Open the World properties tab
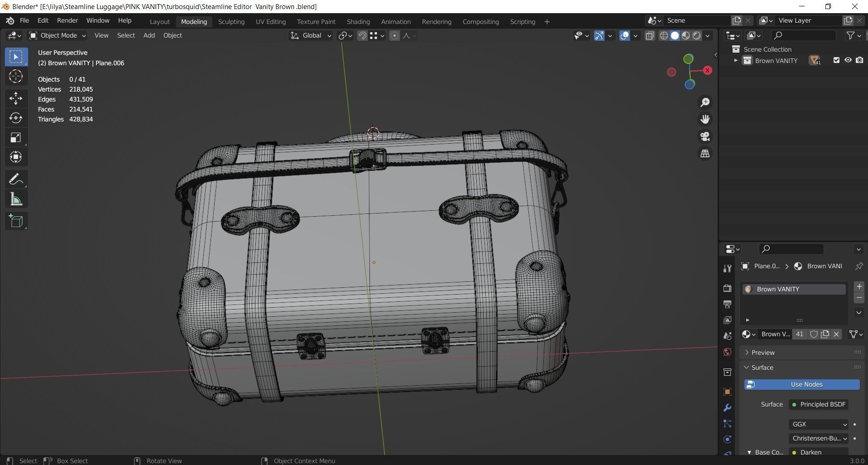 tap(727, 352)
